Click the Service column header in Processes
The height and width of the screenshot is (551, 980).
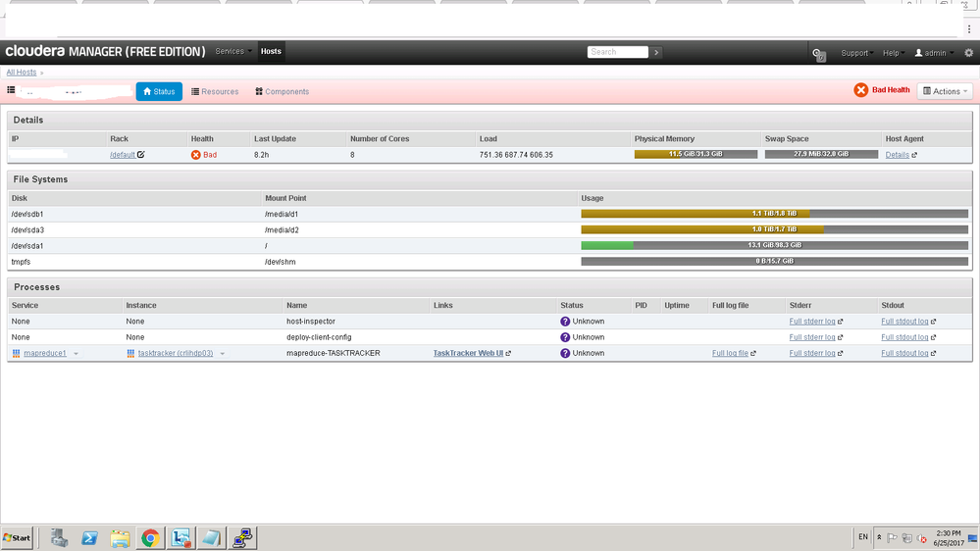pyautogui.click(x=25, y=306)
